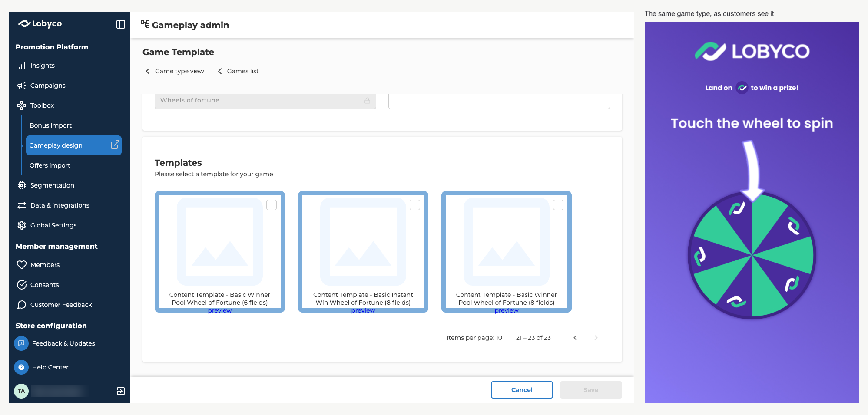Viewport: 868px width, 415px height.
Task: Open the Items per page selector
Action: point(474,338)
